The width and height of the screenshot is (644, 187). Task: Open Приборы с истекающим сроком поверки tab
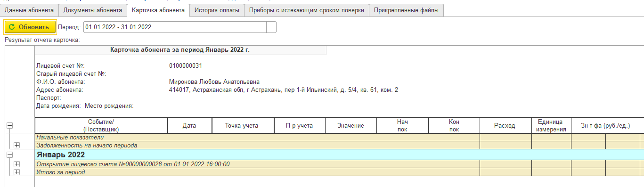(x=307, y=10)
